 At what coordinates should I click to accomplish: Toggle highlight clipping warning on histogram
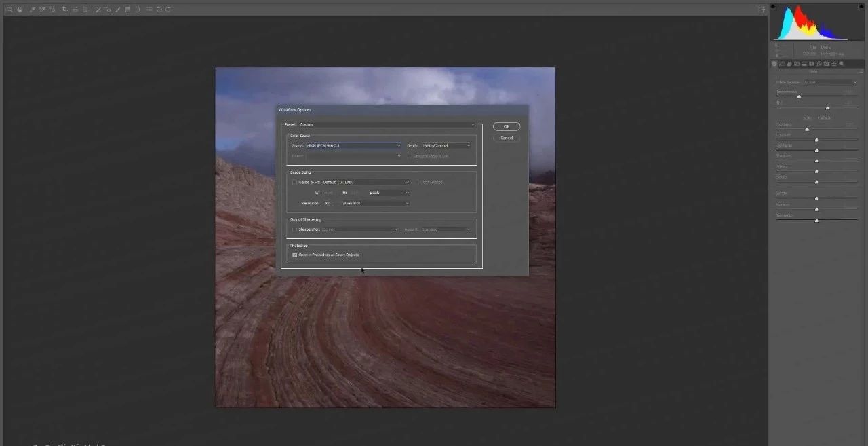point(861,7)
